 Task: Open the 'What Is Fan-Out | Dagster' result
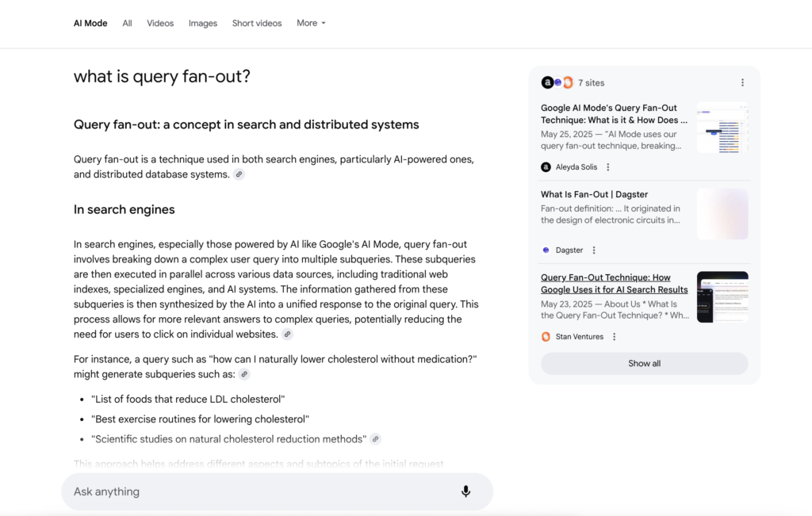pos(594,195)
